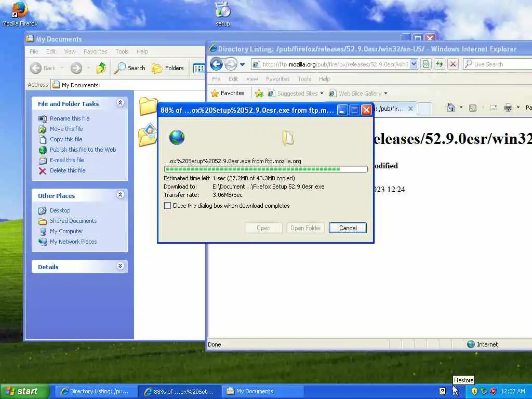Click Move this file

tap(66, 129)
